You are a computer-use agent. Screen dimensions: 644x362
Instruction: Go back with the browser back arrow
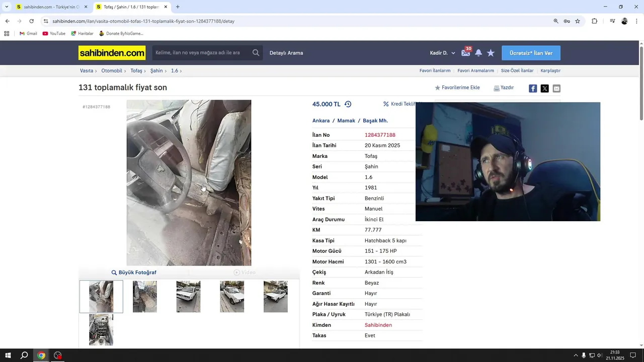tap(7, 21)
